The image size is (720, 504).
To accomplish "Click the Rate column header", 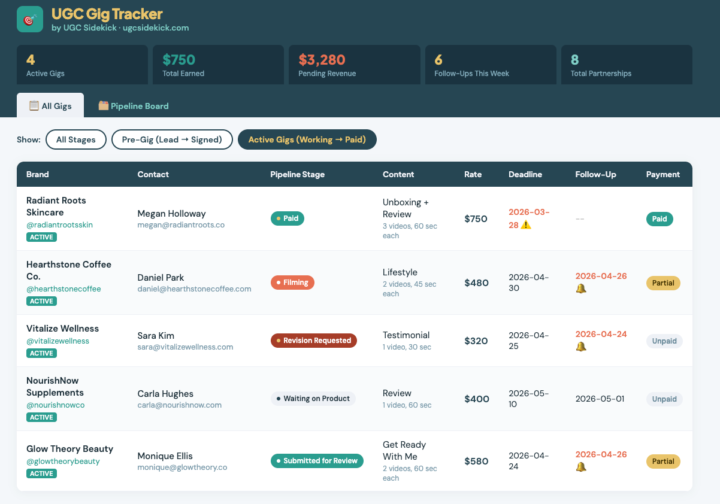I will (473, 174).
